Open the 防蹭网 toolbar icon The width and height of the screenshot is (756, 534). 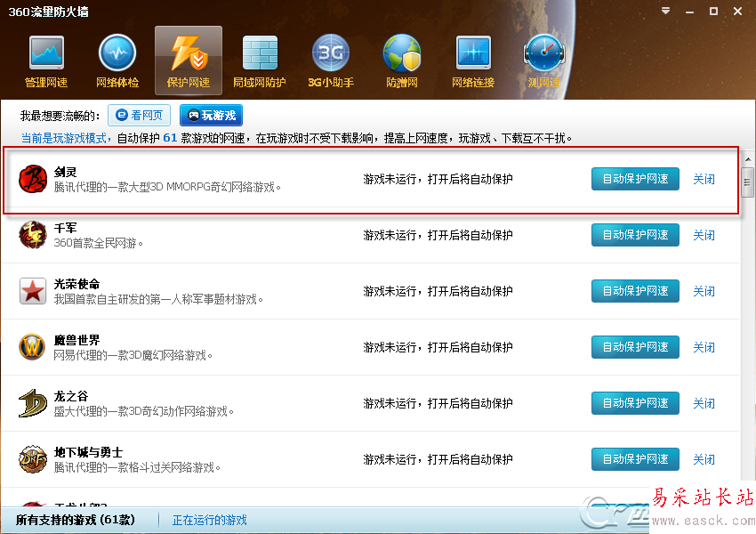402,61
